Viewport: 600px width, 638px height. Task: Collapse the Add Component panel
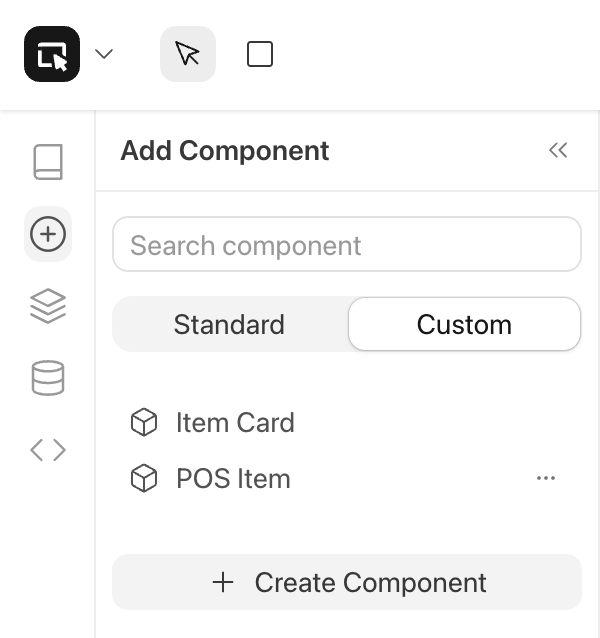(558, 151)
